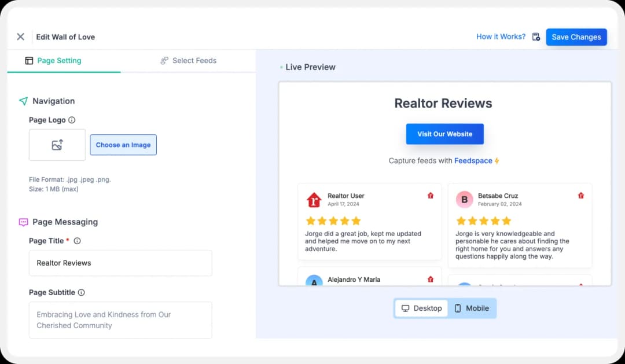Click the Realtor source icon on Realtor User review
625x364 pixels.
pyautogui.click(x=430, y=196)
